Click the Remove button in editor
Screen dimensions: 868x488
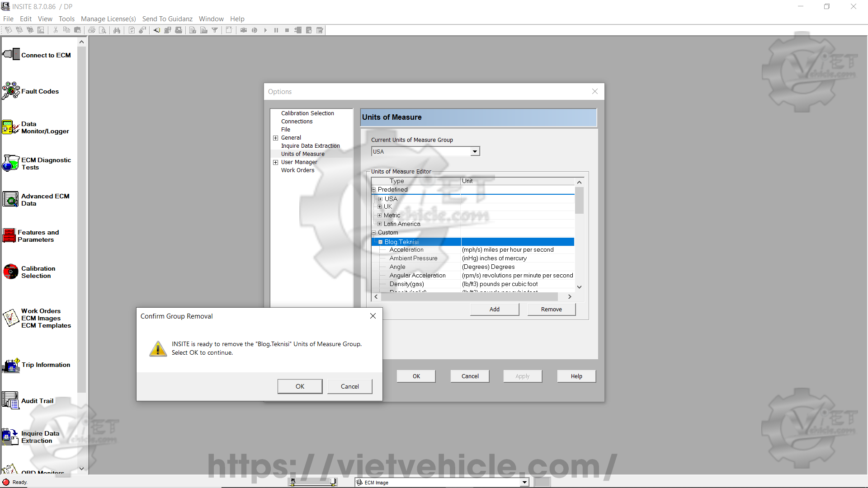tap(551, 310)
